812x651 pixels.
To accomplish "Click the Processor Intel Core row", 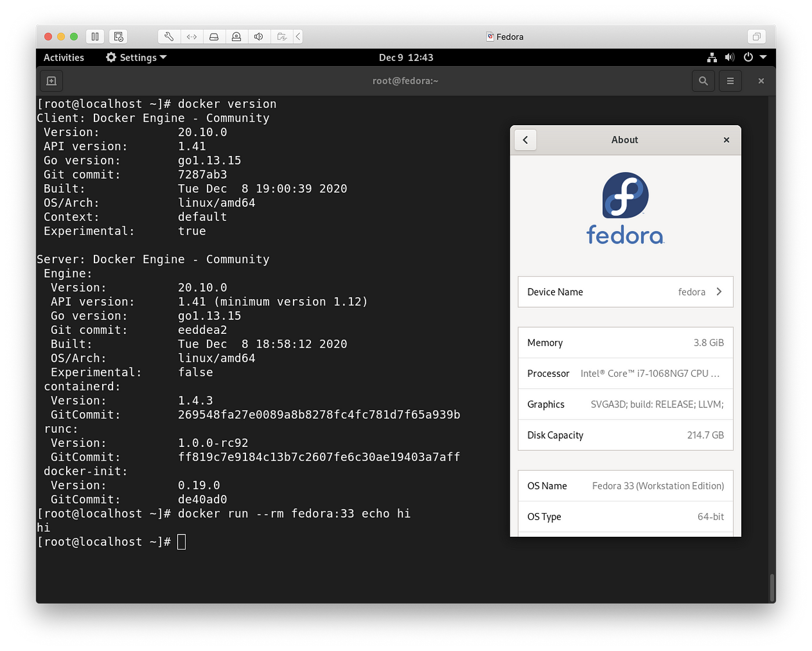I will pos(625,373).
